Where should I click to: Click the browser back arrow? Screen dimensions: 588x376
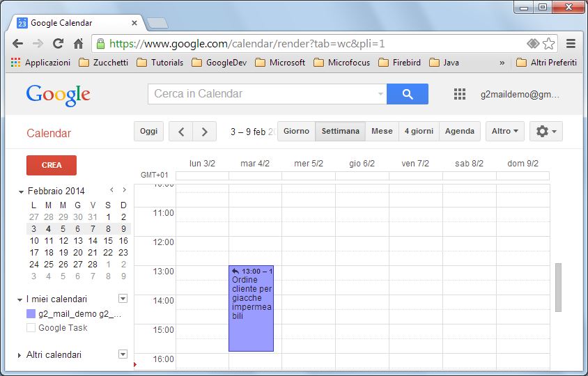tap(17, 44)
